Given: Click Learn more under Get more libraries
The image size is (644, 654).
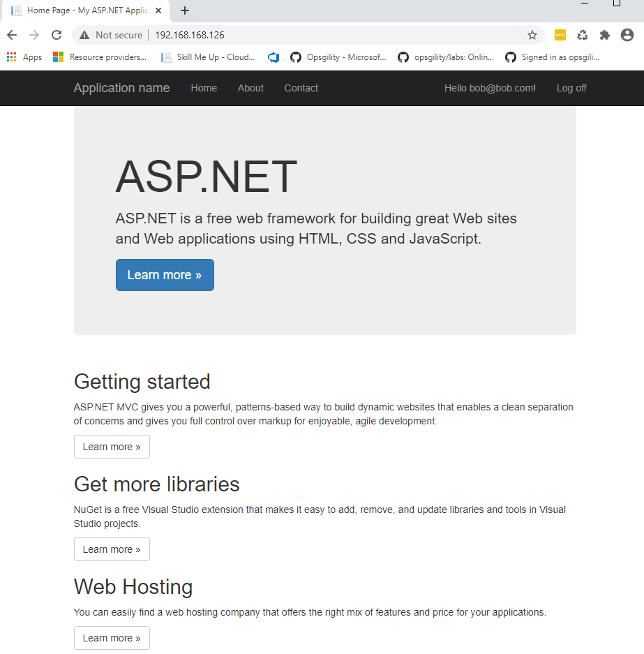Looking at the screenshot, I should pyautogui.click(x=112, y=549).
